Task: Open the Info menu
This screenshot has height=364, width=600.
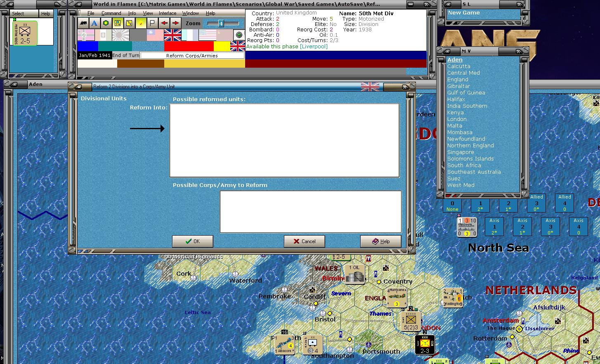Action: [x=132, y=13]
